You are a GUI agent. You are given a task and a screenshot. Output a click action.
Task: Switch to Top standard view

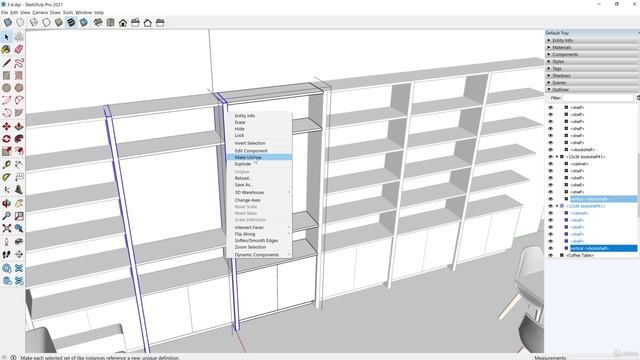[110, 22]
